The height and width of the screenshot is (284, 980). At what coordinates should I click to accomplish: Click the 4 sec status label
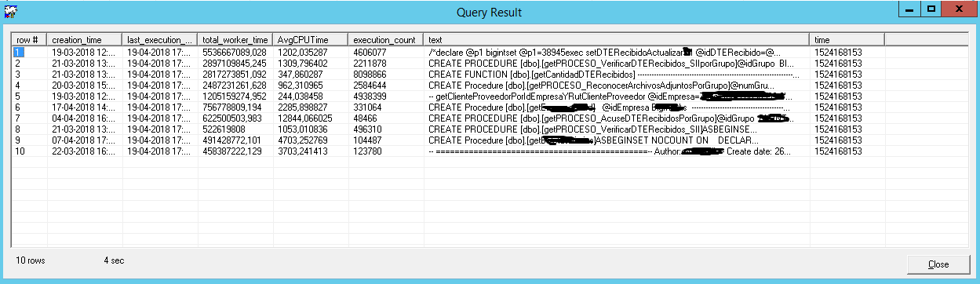[114, 260]
